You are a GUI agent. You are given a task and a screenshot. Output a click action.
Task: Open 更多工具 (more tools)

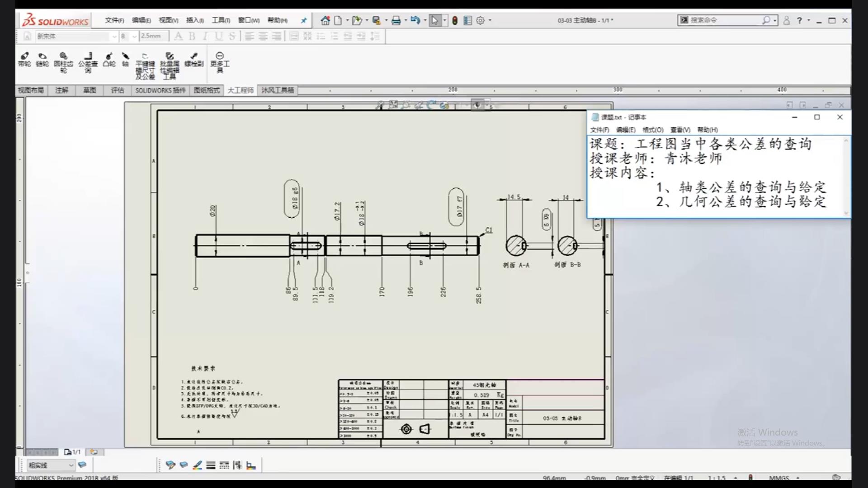(220, 62)
